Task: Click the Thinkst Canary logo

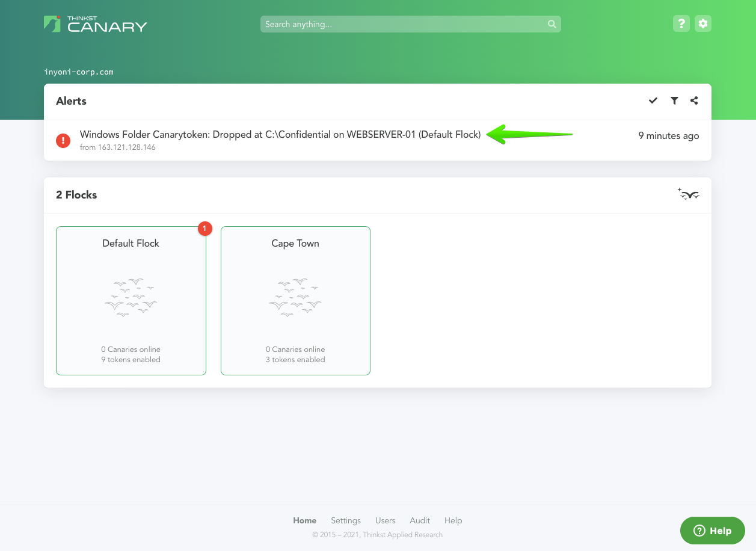Action: coord(96,24)
